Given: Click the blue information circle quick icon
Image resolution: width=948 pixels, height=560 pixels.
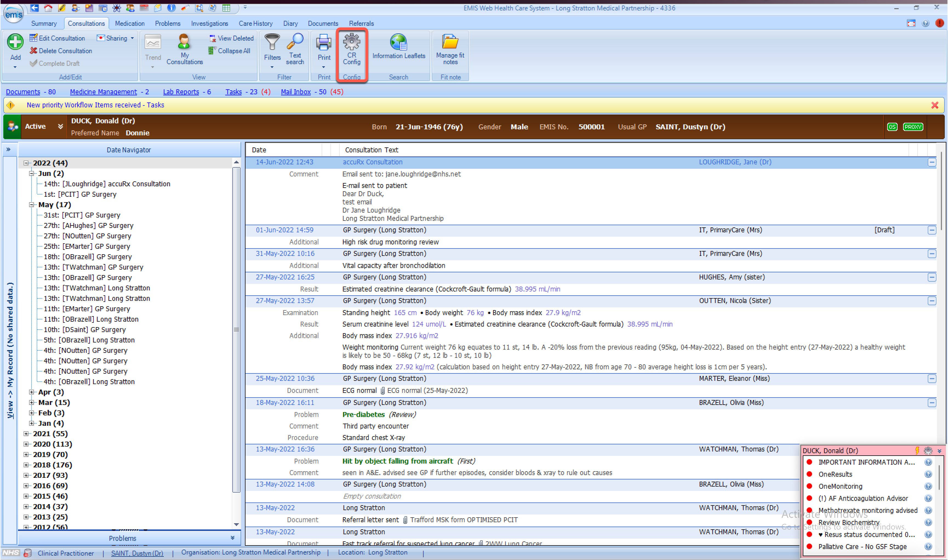Looking at the screenshot, I should 171,8.
